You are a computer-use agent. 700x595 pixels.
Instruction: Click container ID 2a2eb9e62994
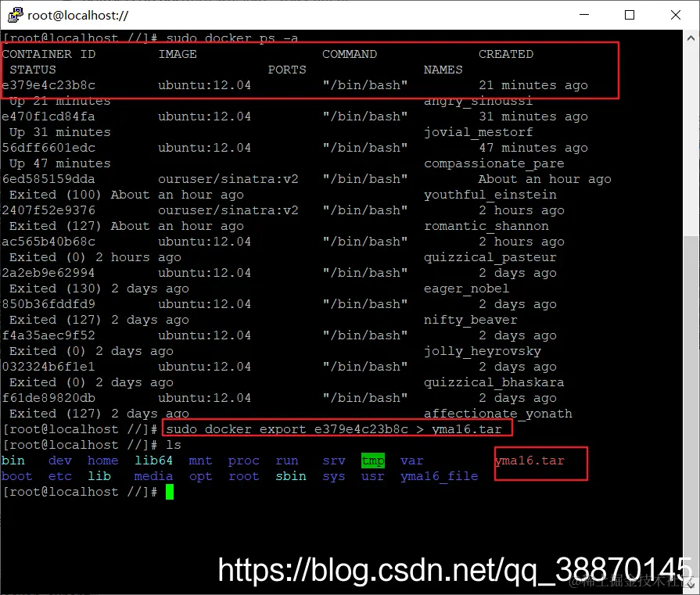[48, 272]
